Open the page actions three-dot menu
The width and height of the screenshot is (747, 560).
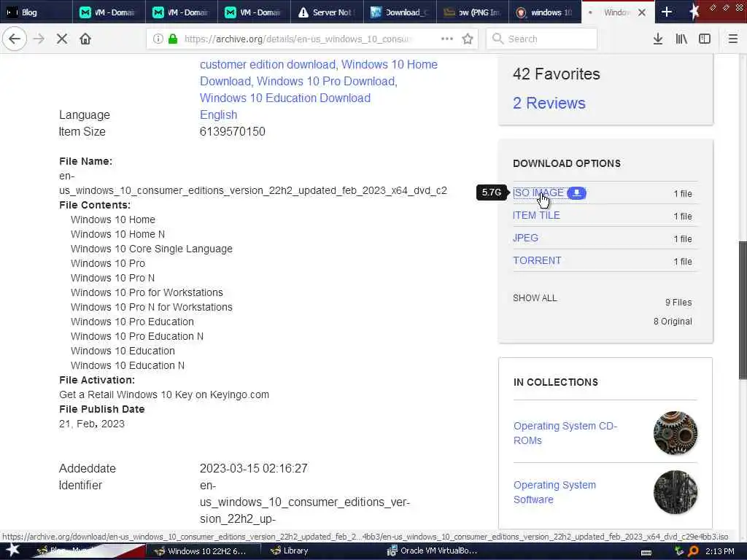(447, 39)
